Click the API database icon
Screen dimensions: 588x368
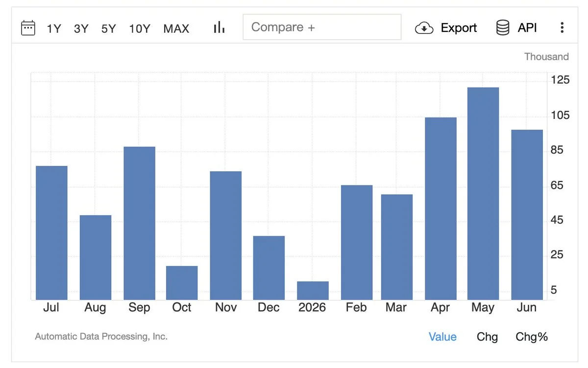coord(503,28)
